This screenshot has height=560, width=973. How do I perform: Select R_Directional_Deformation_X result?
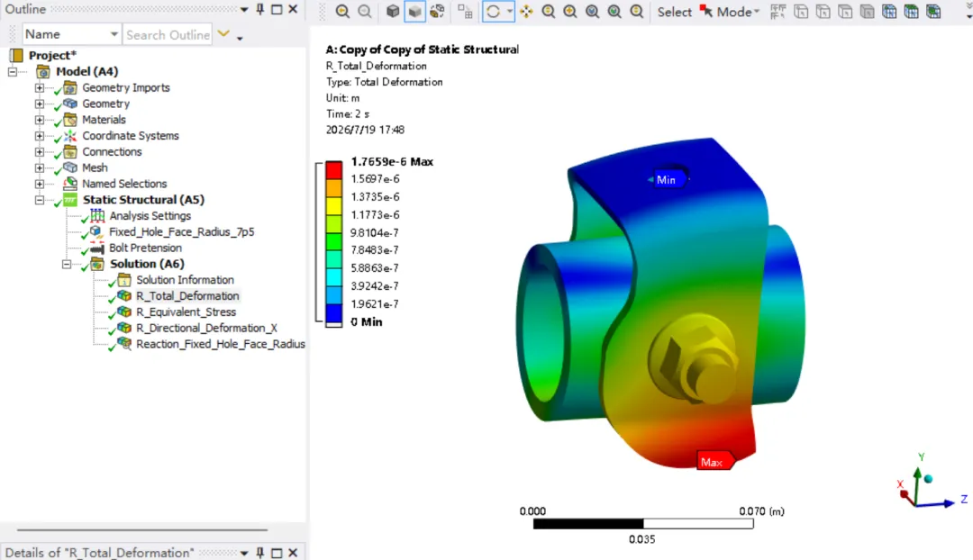click(206, 328)
